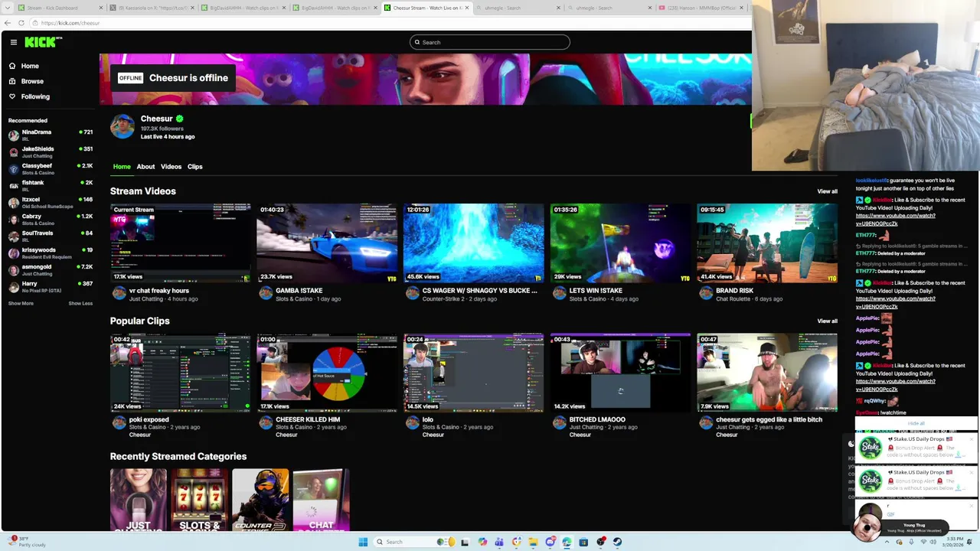This screenshot has width=980, height=551.
Task: Play the 'poki exposed' clip
Action: coord(180,373)
